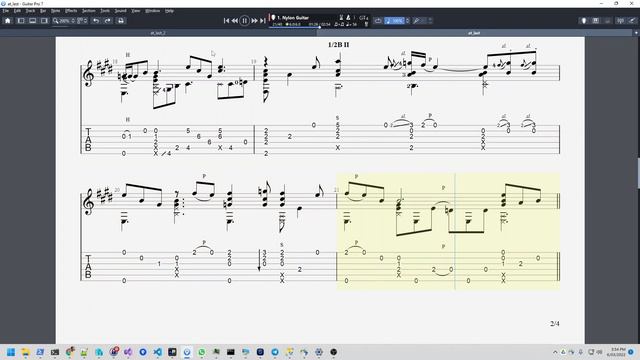Rewind to the previous bar
Screen dimensions: 640x360
coord(235,21)
